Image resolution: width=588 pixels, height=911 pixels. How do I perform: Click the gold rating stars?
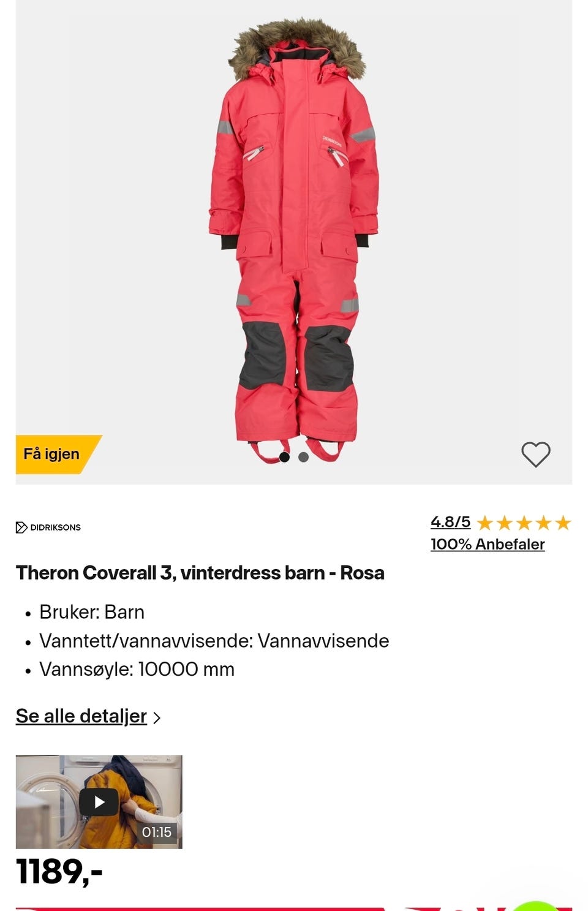click(524, 523)
